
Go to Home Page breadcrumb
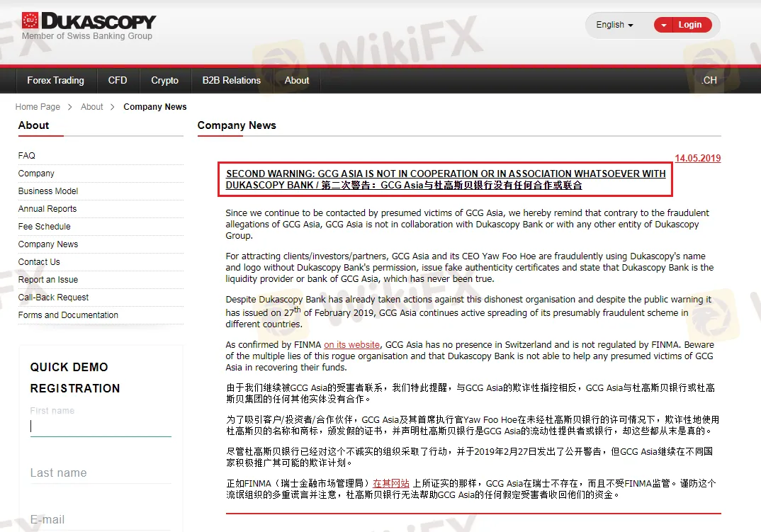coord(38,107)
